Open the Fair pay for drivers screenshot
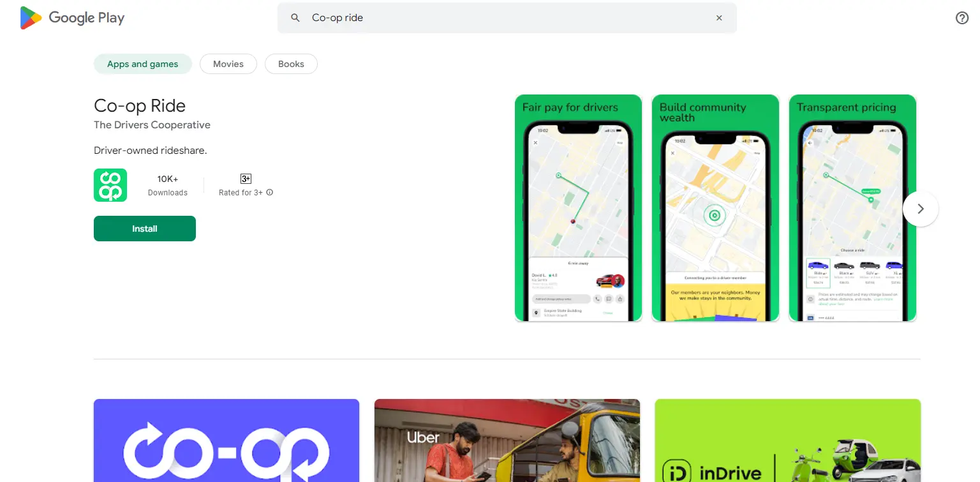 tap(578, 208)
